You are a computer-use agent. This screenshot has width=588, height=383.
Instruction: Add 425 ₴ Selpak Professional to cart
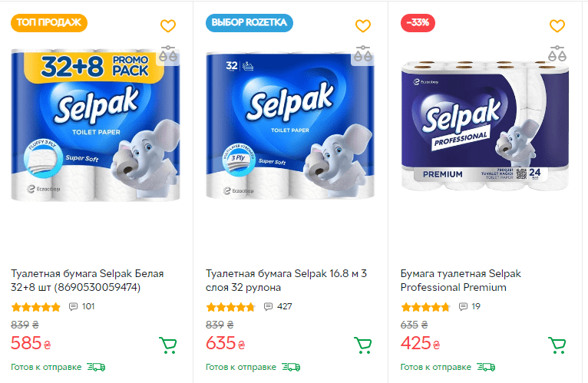point(557,345)
